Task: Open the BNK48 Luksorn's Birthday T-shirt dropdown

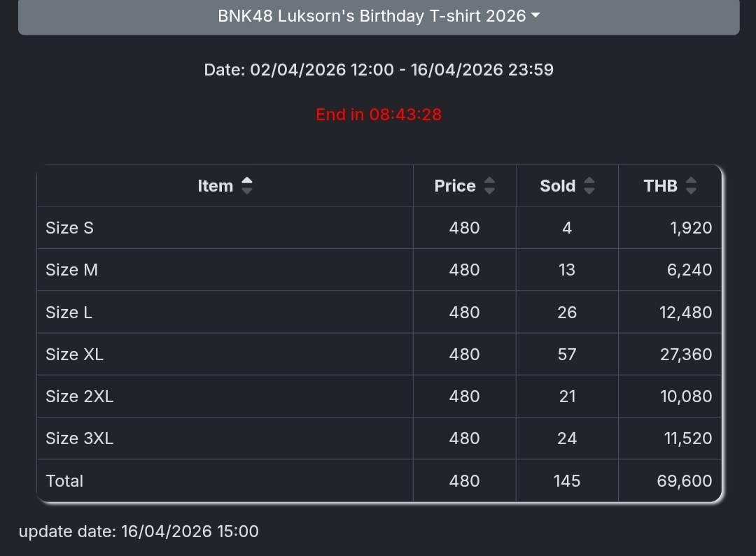Action: [x=379, y=16]
